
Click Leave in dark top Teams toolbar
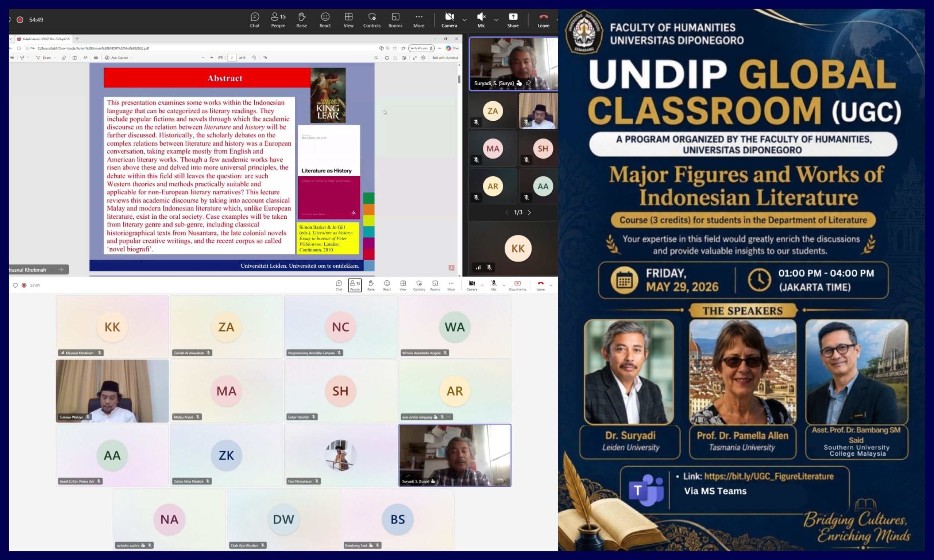543,20
